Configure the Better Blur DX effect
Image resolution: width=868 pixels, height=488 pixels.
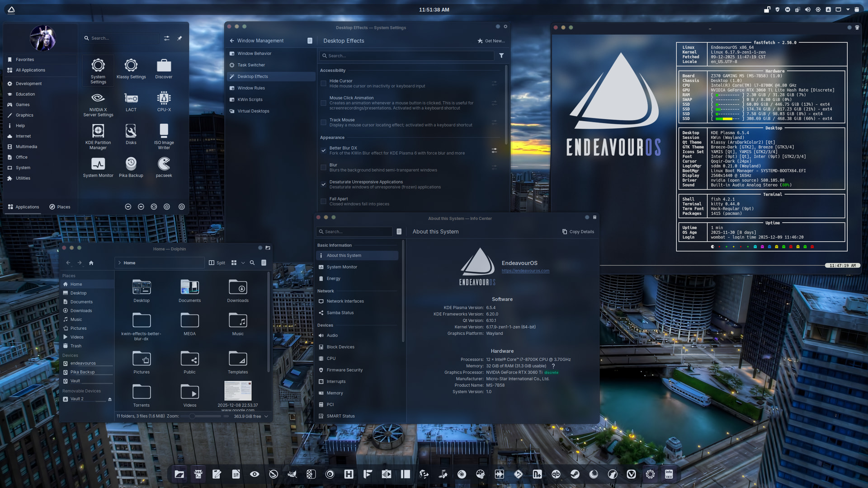pyautogui.click(x=495, y=150)
